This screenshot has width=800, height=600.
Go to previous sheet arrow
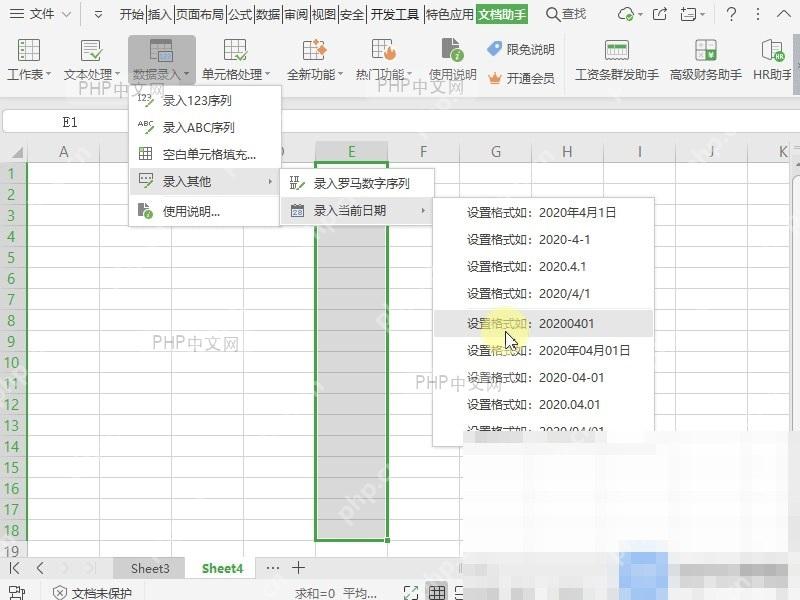tap(40, 568)
